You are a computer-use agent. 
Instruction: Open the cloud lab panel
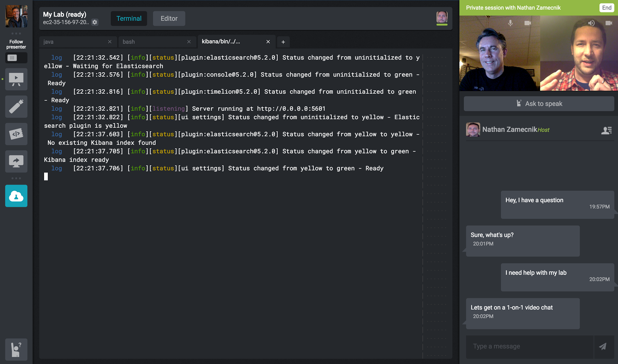(16, 196)
